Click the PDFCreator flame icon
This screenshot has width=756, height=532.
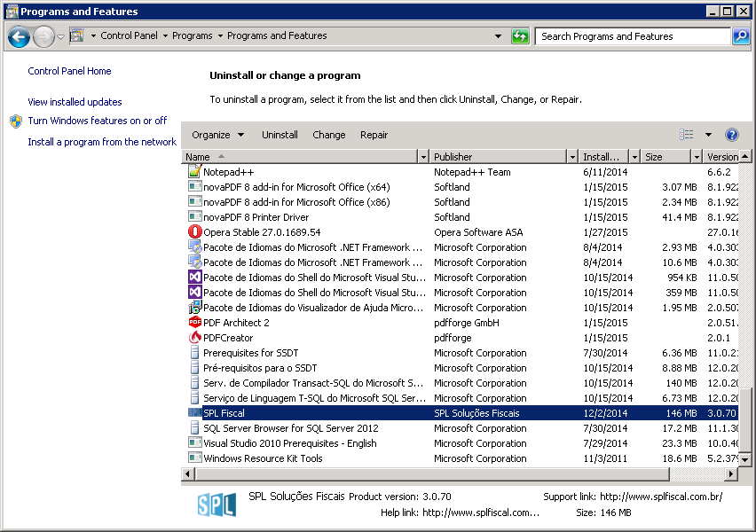[x=195, y=337]
